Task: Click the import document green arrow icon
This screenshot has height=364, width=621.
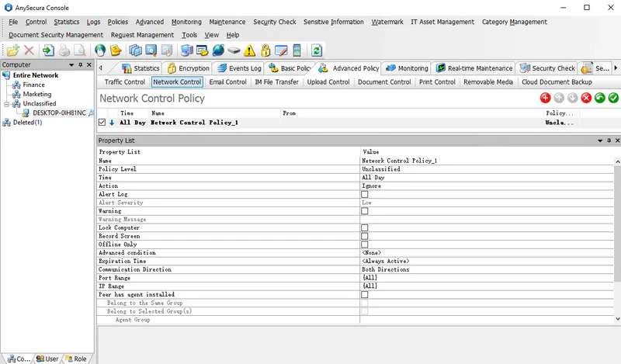Action: [x=48, y=50]
